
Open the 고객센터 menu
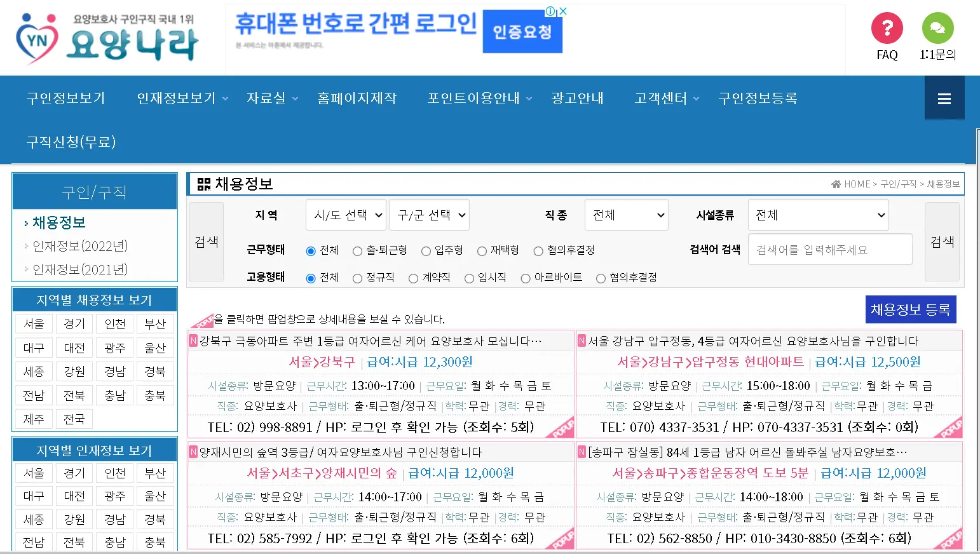660,98
